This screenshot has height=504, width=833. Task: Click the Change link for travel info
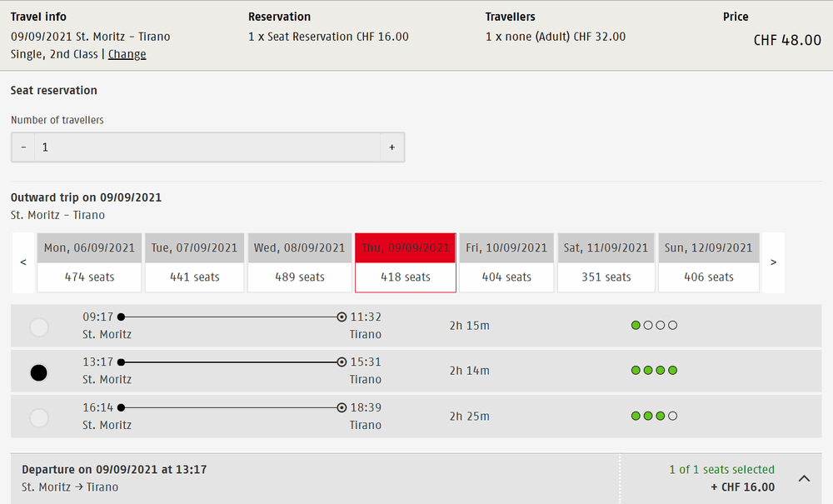pyautogui.click(x=127, y=54)
